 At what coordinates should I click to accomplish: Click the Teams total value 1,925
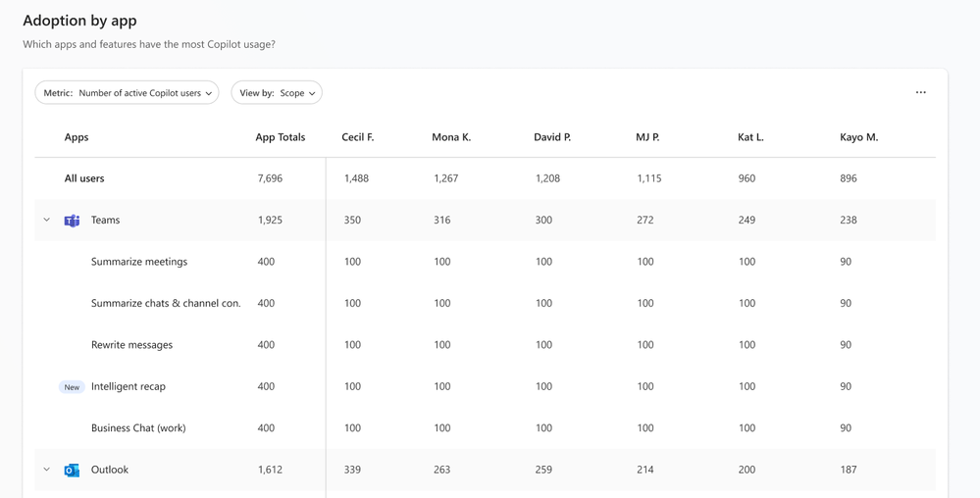[270, 220]
